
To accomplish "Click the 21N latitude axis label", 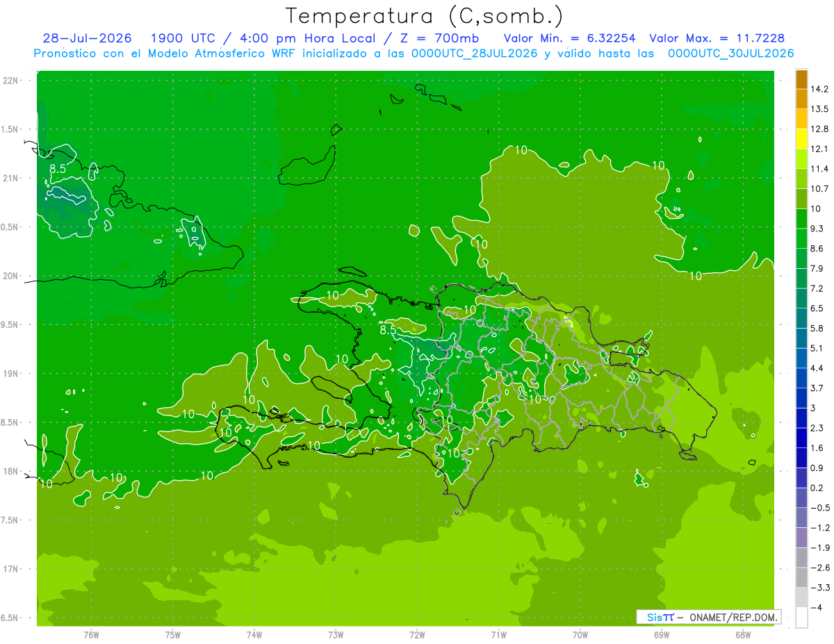I will tap(11, 178).
